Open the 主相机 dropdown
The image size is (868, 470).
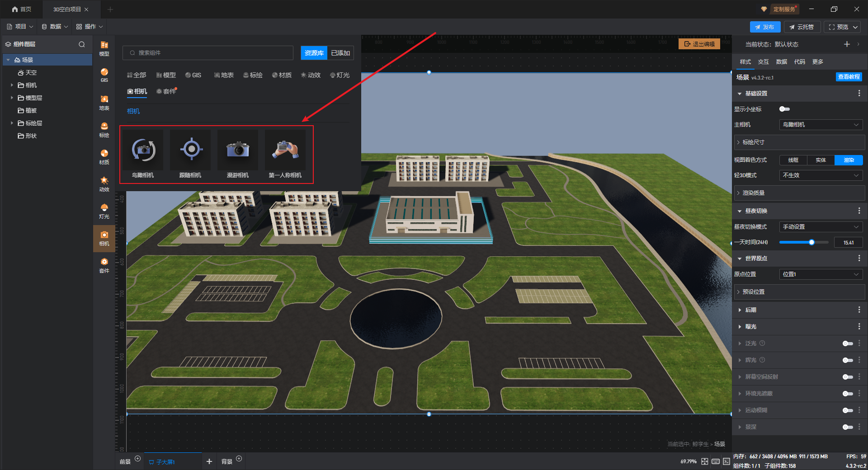[x=821, y=125]
